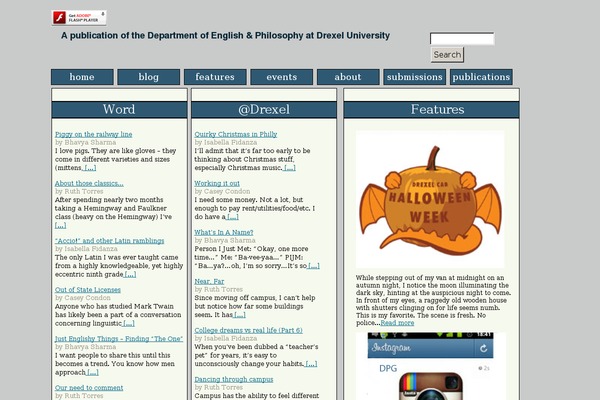Open 'Piggy on the railway line' article
The height and width of the screenshot is (400, 600).
[93, 134]
